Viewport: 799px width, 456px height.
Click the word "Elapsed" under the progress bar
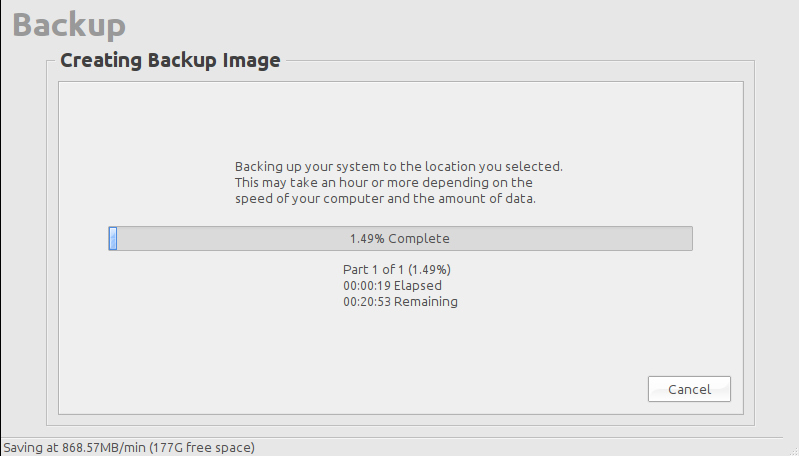(x=418, y=286)
